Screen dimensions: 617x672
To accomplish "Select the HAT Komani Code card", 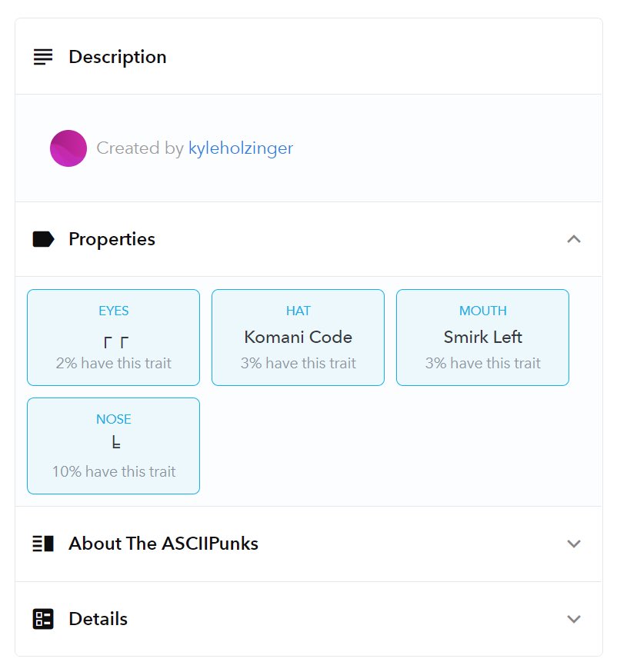I will (x=298, y=338).
